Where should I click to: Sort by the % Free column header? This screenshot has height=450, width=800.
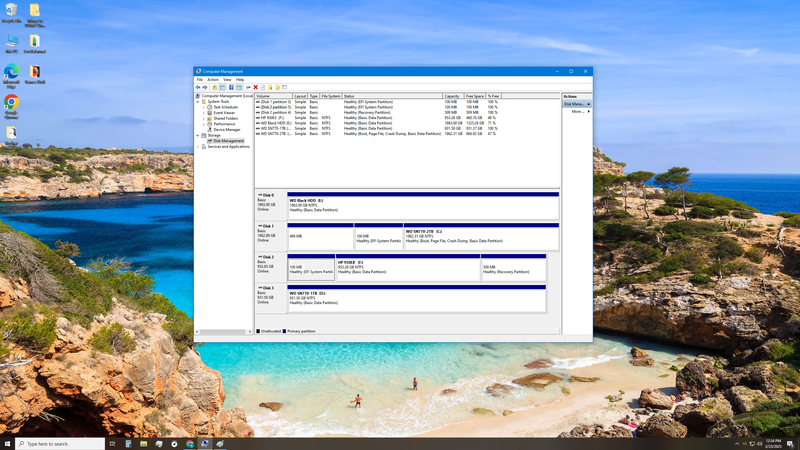493,96
